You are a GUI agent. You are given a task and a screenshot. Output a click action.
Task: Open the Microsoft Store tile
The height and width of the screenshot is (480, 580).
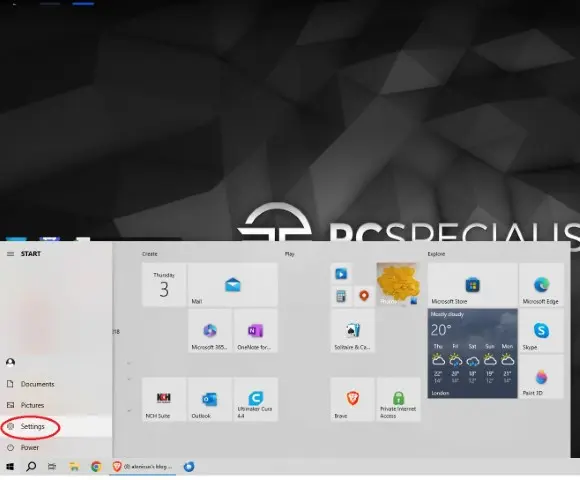click(x=472, y=284)
